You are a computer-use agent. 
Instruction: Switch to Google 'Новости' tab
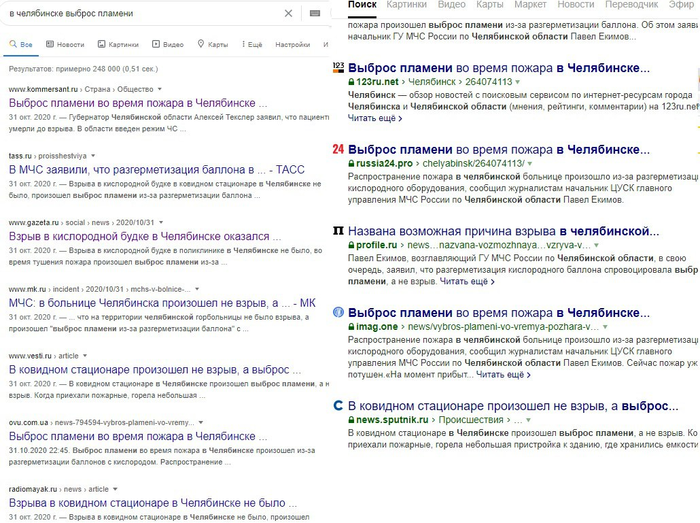click(64, 45)
